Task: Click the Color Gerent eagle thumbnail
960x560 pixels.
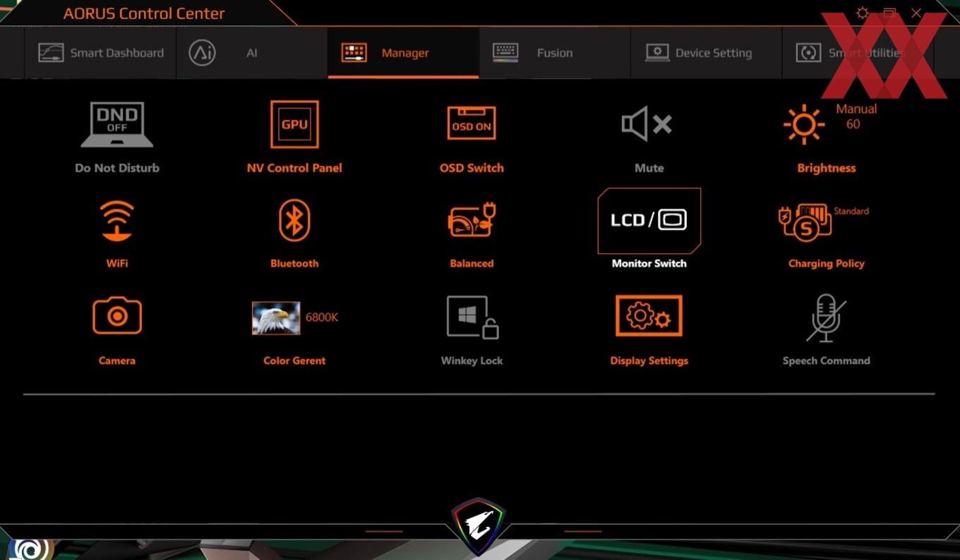Action: [276, 317]
